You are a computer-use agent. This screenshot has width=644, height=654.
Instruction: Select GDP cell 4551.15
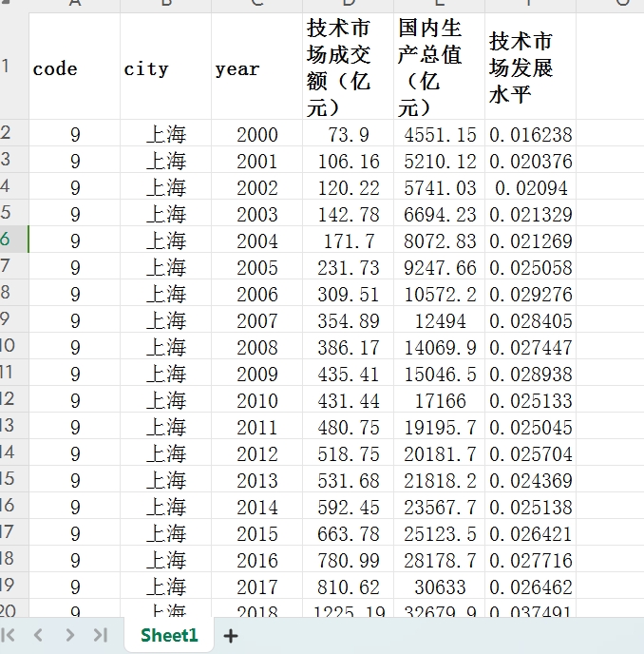440,134
